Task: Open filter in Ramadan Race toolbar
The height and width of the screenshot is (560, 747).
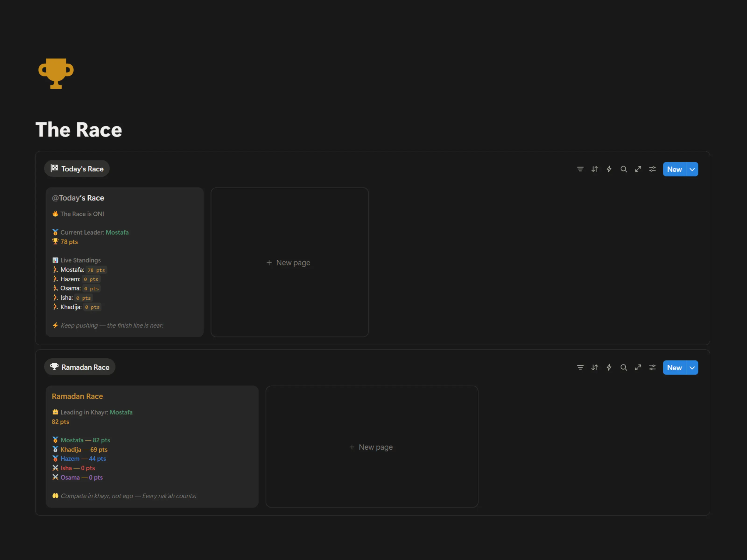Action: tap(580, 367)
